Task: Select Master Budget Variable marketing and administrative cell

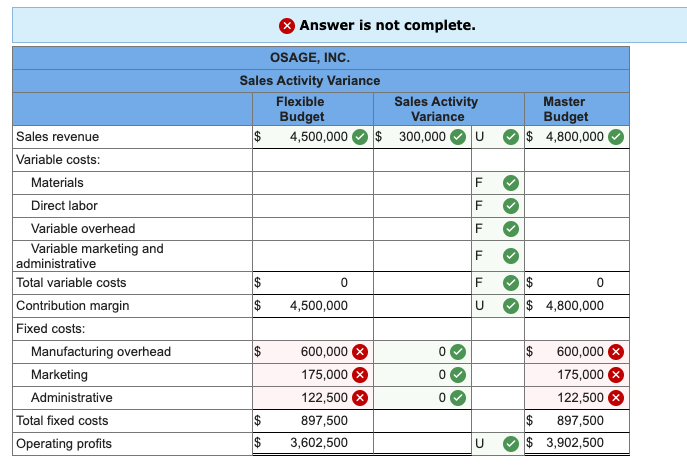Action: click(577, 256)
